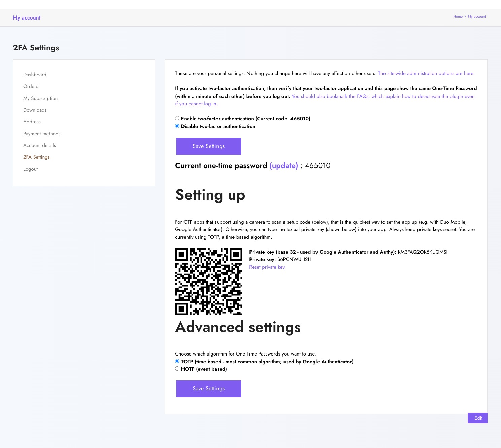Go to the Downloads menu item
The height and width of the screenshot is (448, 501).
(x=35, y=110)
